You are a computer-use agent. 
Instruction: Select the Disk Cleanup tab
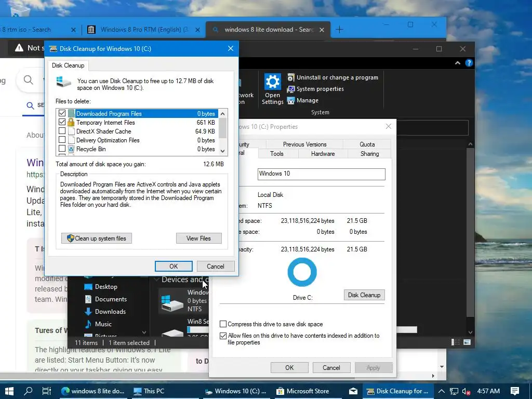[68, 65]
